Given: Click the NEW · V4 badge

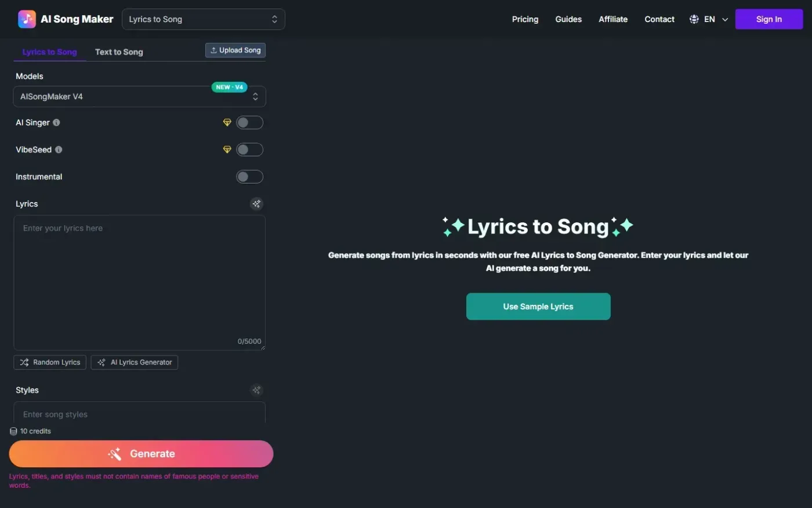Looking at the screenshot, I should coord(230,87).
